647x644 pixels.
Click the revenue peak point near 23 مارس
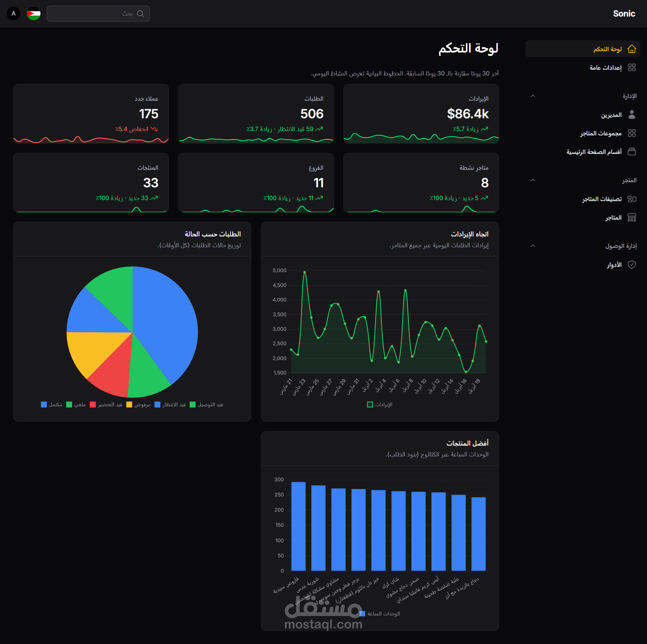point(305,272)
